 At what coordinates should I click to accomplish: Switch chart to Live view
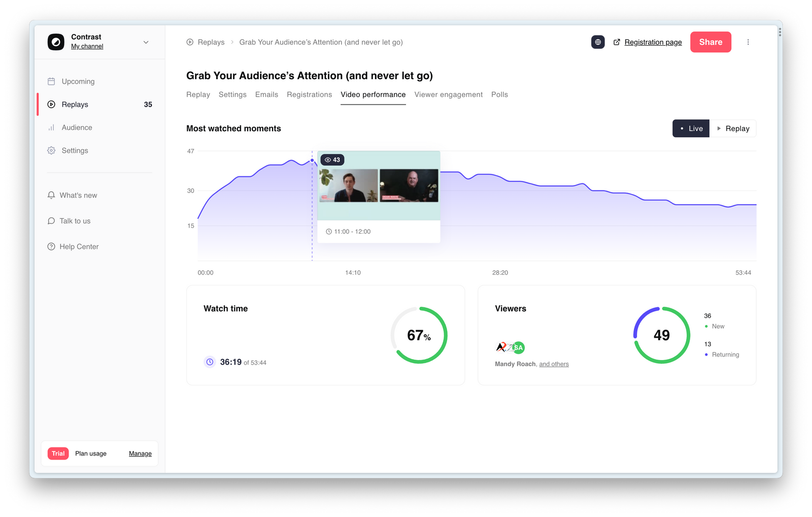pos(691,128)
